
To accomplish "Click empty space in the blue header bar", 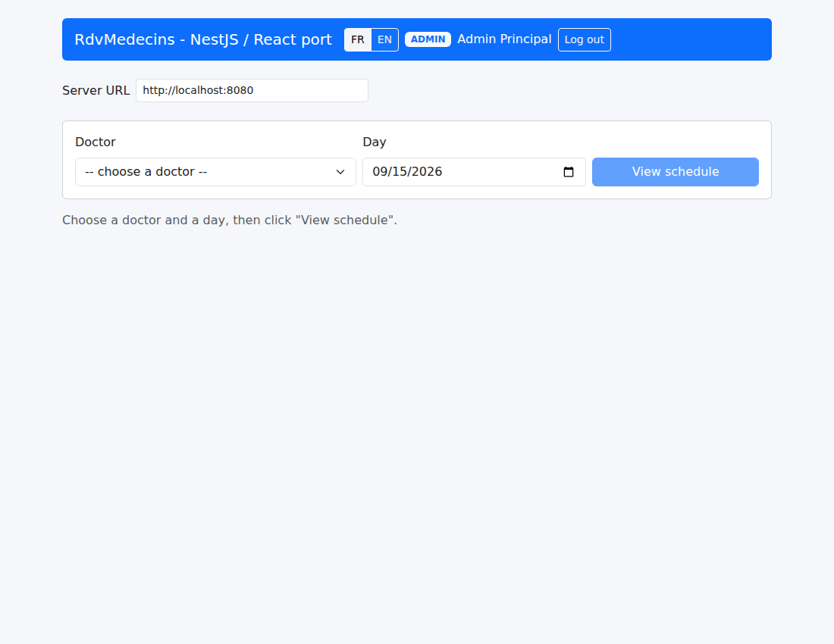I will (x=691, y=39).
